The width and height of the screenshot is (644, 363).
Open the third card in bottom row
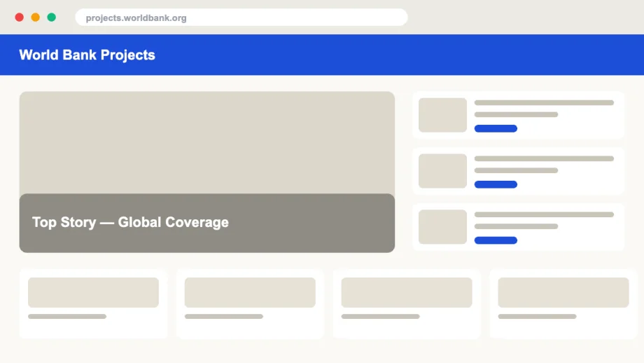[407, 304]
